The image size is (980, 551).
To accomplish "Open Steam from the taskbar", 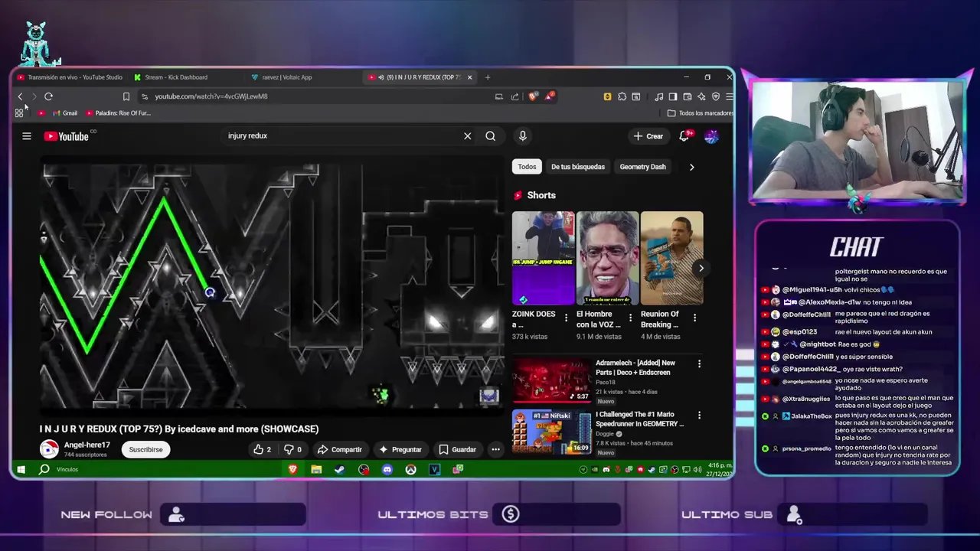I will (x=340, y=469).
